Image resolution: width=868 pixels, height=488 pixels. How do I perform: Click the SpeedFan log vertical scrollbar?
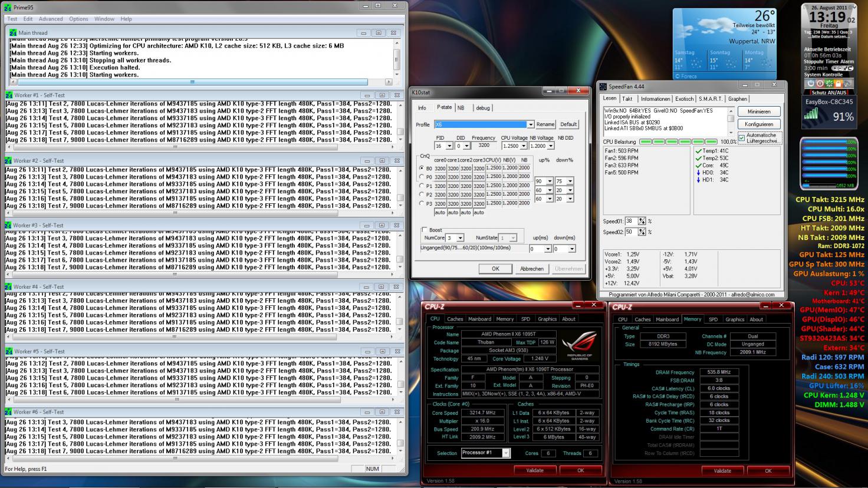click(731, 121)
